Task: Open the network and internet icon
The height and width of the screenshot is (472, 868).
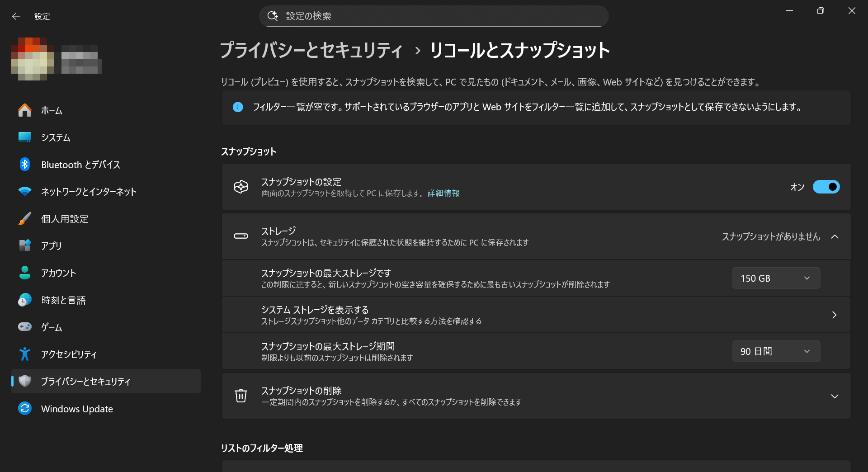Action: coord(24,192)
